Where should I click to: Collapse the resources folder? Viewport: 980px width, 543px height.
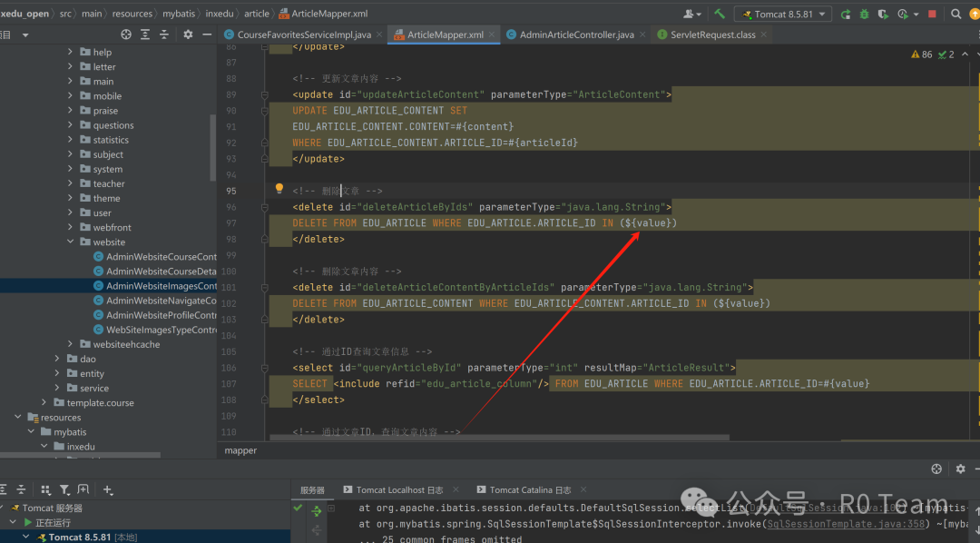tap(17, 418)
